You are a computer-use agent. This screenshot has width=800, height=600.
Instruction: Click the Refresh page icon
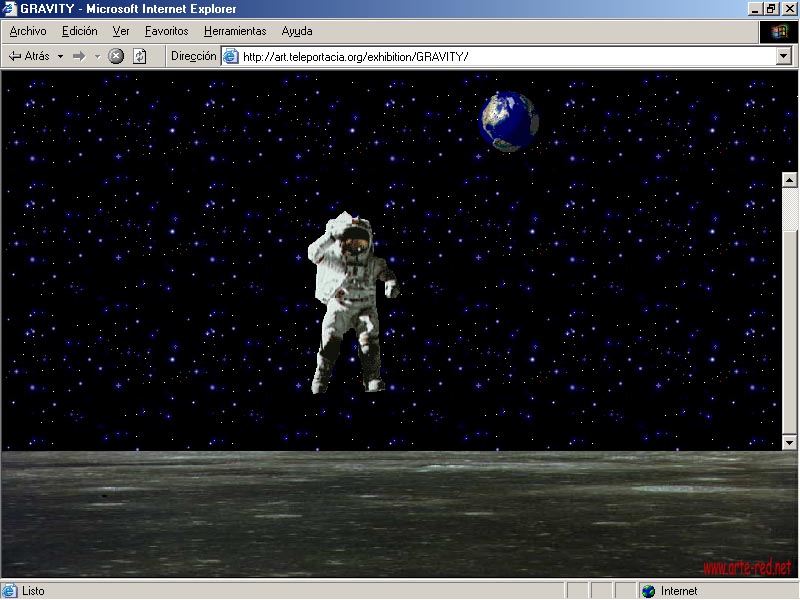point(139,56)
